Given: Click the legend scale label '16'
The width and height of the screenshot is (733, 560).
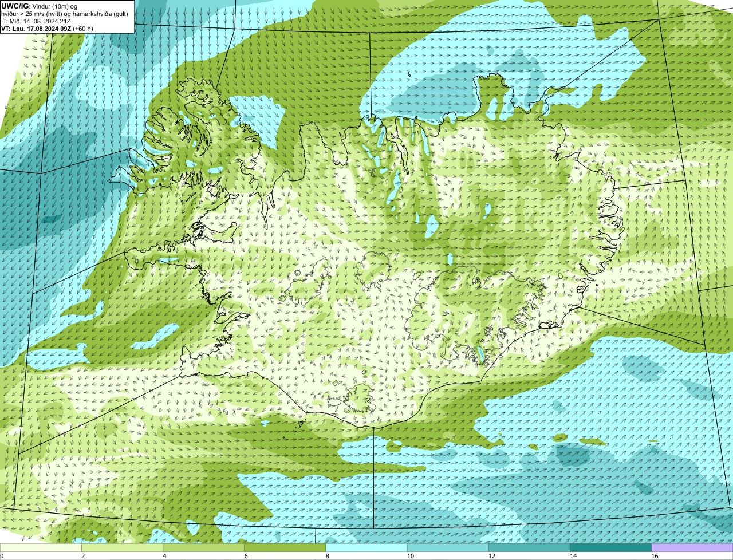Looking at the screenshot, I should click(655, 556).
